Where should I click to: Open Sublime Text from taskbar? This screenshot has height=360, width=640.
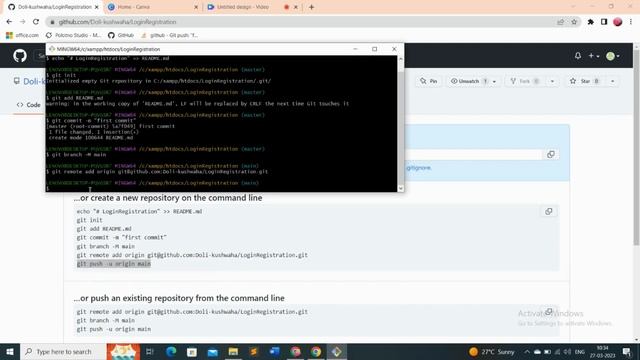(253, 351)
